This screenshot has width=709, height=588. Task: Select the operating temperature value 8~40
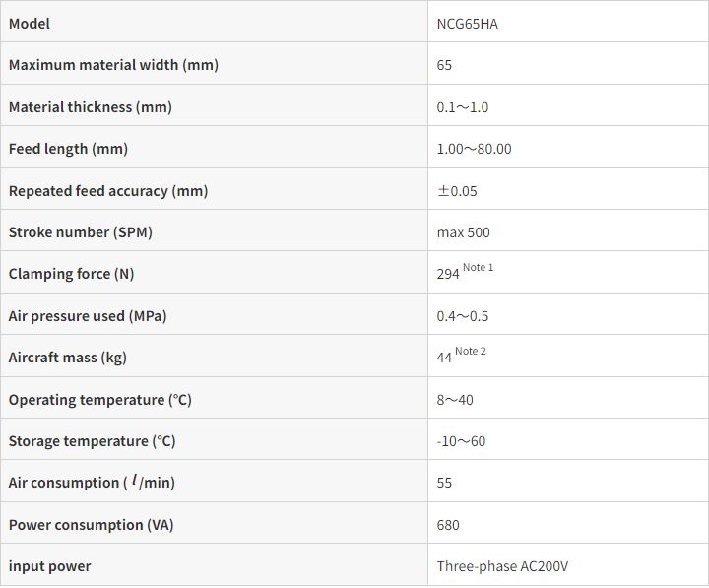pos(455,400)
